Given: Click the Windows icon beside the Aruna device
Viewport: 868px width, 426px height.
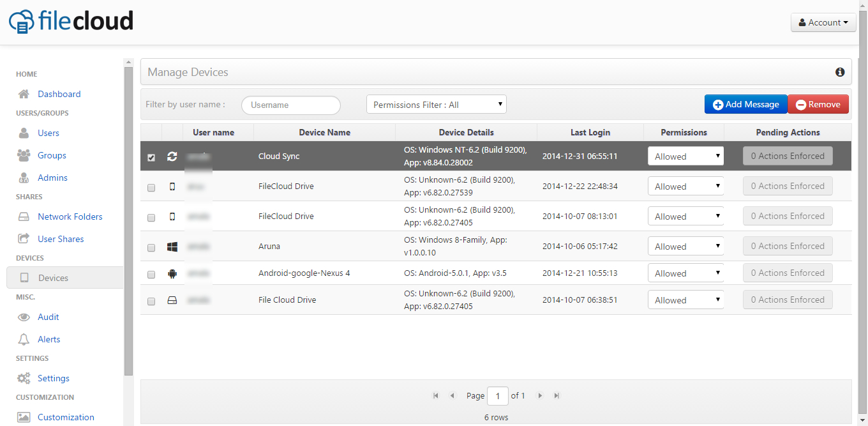Looking at the screenshot, I should 172,245.
